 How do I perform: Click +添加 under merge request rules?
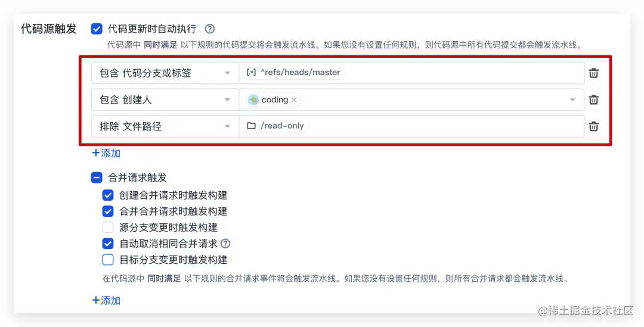pyautogui.click(x=106, y=300)
